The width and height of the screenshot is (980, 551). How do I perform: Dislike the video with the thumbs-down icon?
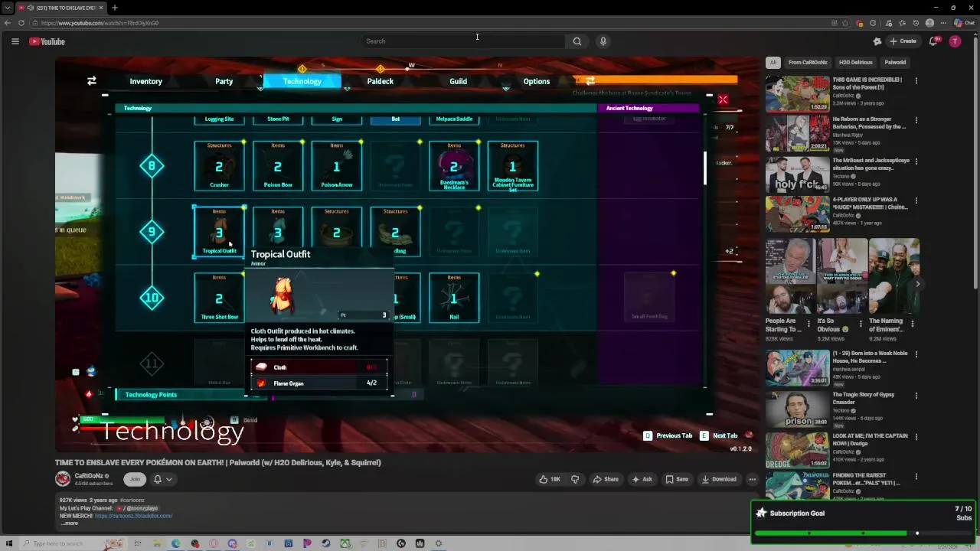575,479
